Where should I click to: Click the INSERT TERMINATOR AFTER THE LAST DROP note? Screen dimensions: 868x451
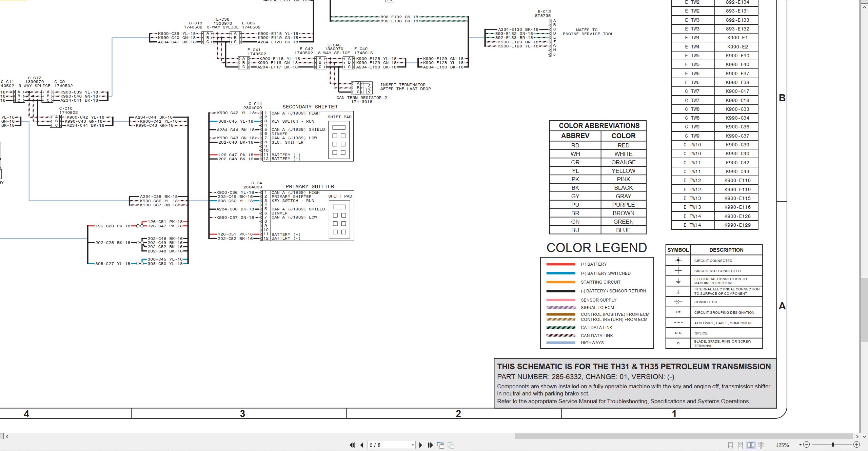tap(405, 87)
